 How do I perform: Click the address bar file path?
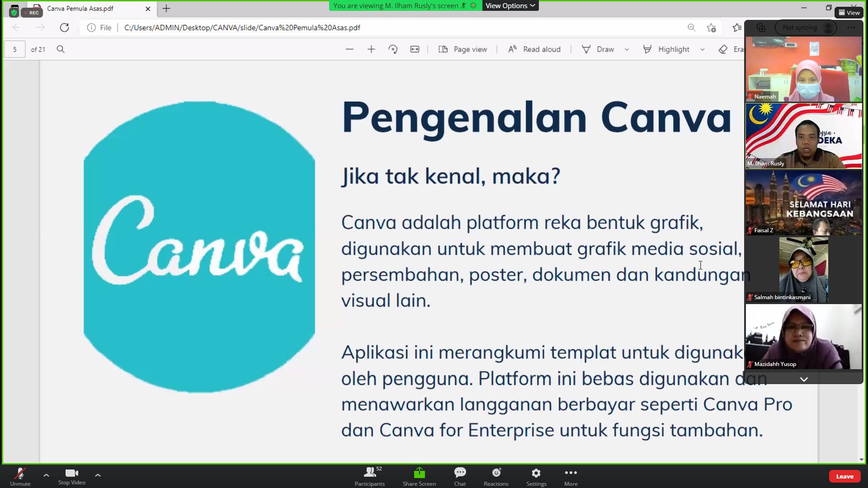point(242,28)
